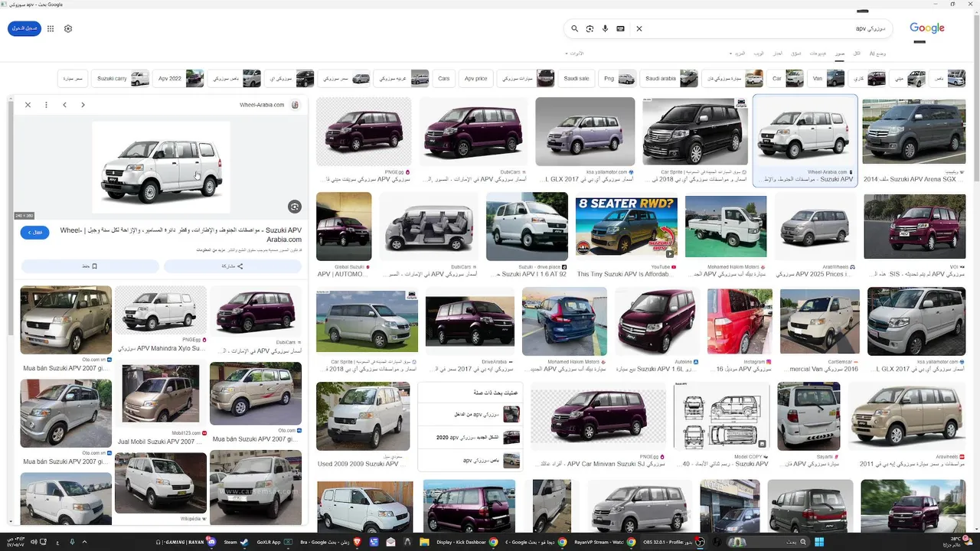
Task: Select the Apv 2022 filter chip
Action: pyautogui.click(x=178, y=78)
